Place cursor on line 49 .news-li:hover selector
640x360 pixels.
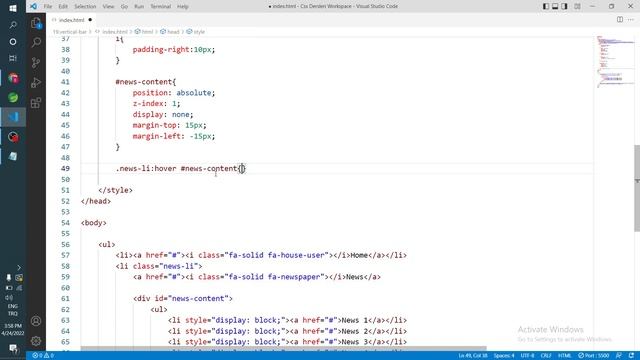pos(146,169)
